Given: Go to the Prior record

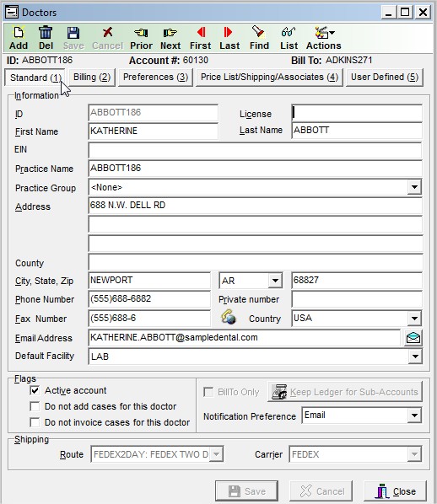Looking at the screenshot, I should (x=141, y=38).
